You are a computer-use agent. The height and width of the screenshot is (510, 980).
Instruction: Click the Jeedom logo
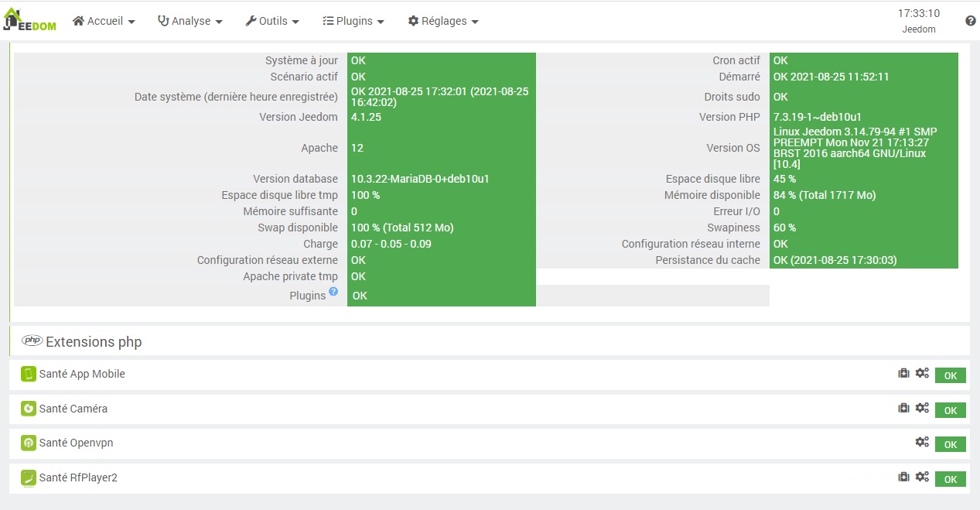[x=29, y=20]
